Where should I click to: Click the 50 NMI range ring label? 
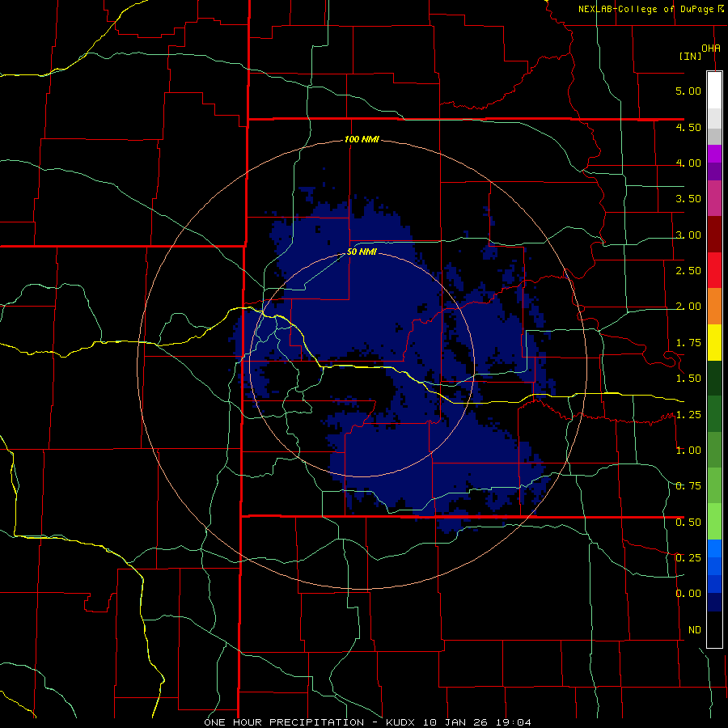[x=362, y=252]
